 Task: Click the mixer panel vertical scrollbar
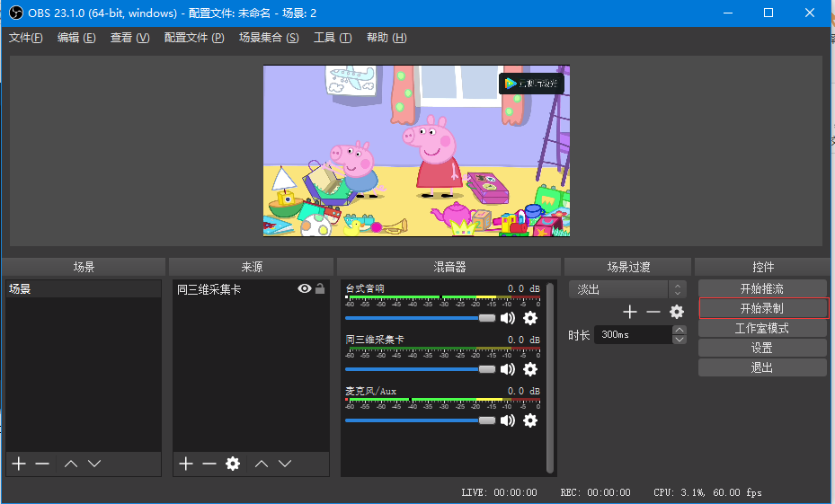[550, 378]
